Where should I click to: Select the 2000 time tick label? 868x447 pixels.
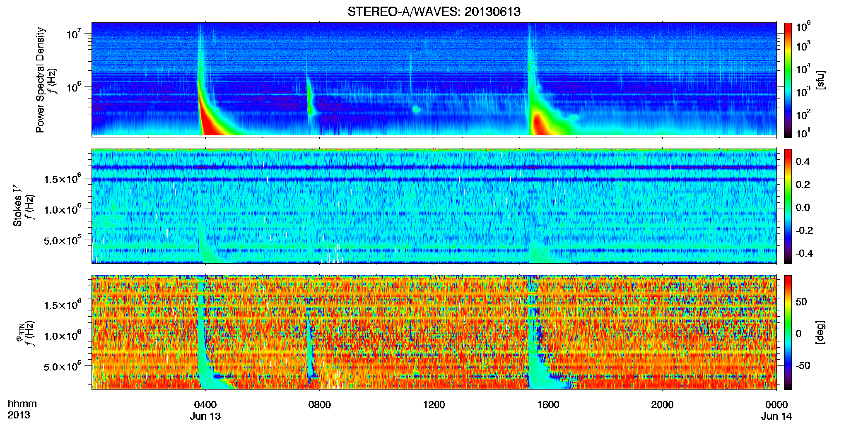point(662,404)
